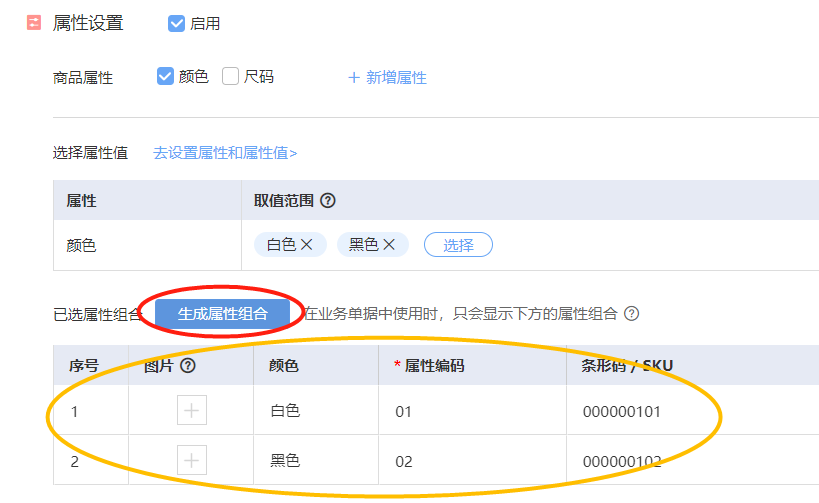
Task: Click the 颜色 row in attribute table
Action: (436, 245)
